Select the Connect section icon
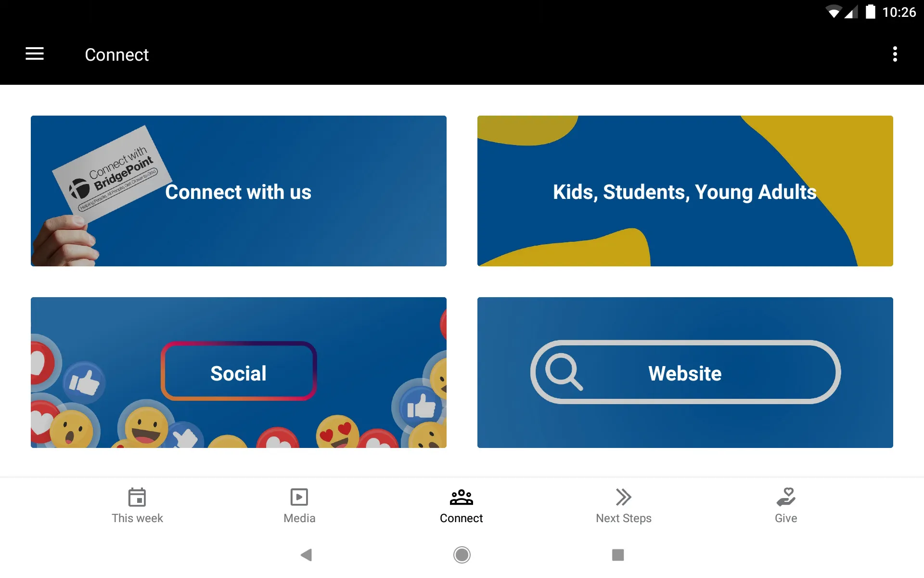 coord(462,496)
